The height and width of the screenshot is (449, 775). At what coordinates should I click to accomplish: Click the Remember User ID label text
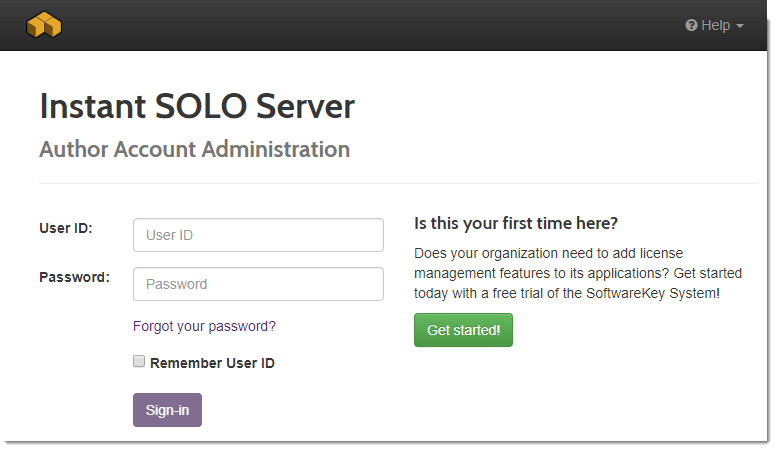click(212, 363)
